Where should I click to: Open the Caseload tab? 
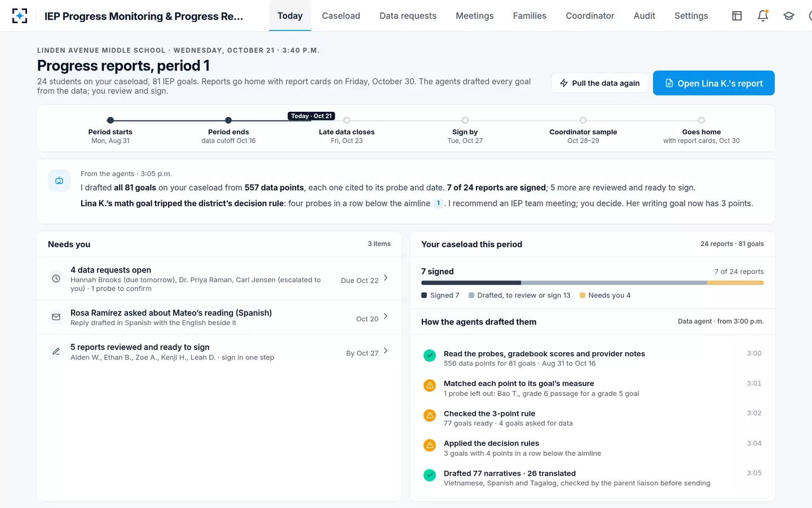(341, 16)
